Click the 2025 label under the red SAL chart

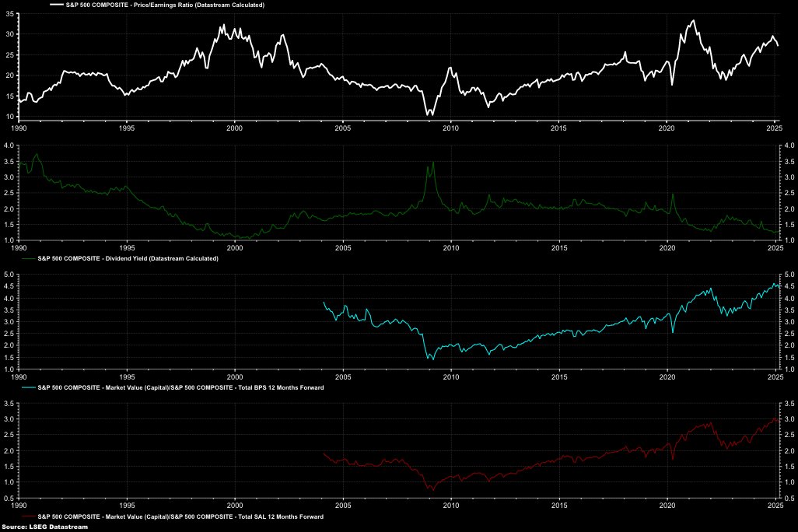click(x=775, y=506)
